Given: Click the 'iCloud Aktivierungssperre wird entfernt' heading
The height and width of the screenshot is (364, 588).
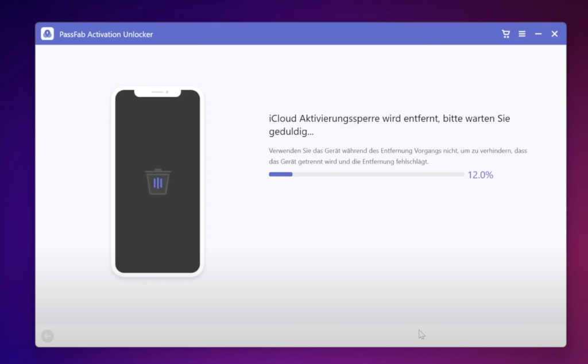Looking at the screenshot, I should [389, 125].
